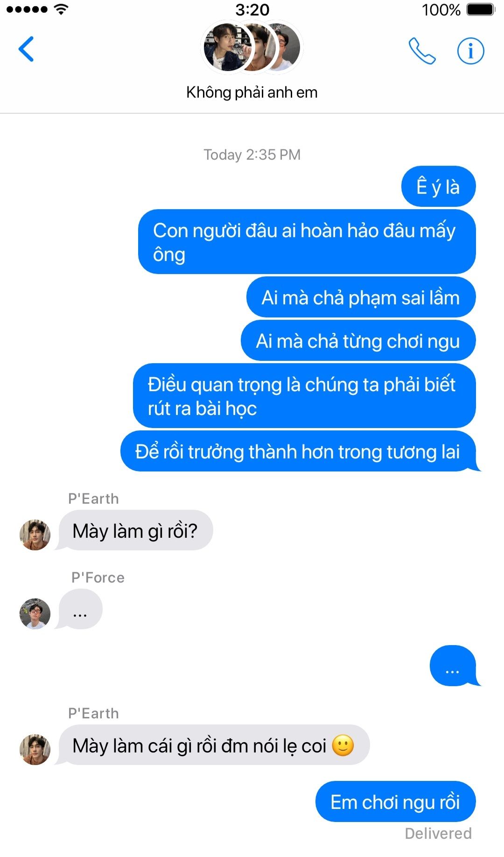Select the "Để rồi trưởng thành hơn" bubble
Screen dimensions: 504x857
click(298, 451)
